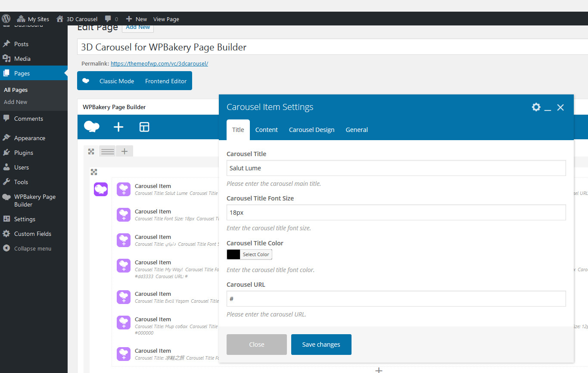
Task: Change the row column layout
Action: pyautogui.click(x=108, y=151)
